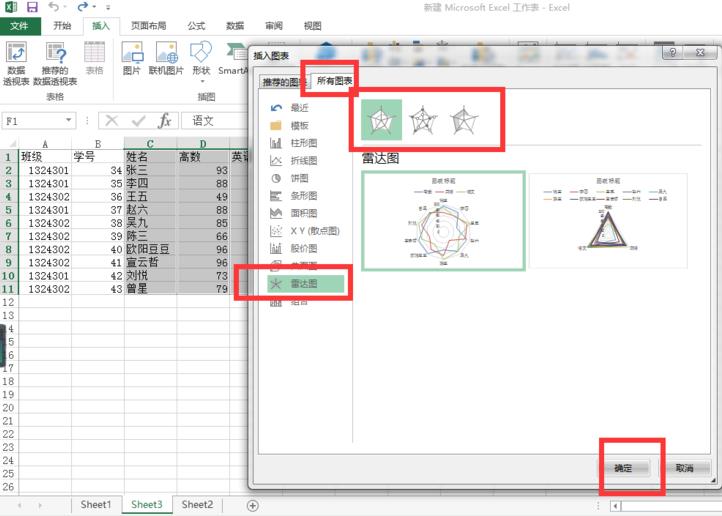Expand the Name Box dropdown showing F1
This screenshot has width=722, height=516.
[x=69, y=121]
